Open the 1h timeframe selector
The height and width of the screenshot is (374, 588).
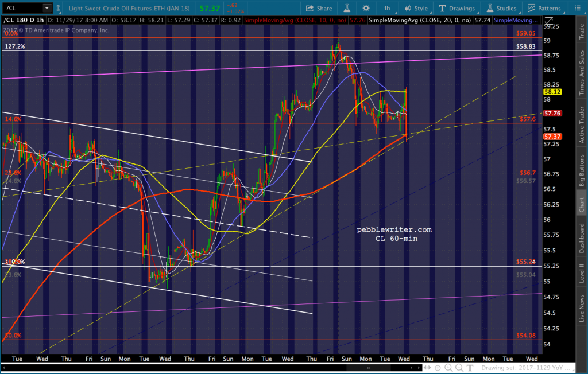click(x=387, y=8)
